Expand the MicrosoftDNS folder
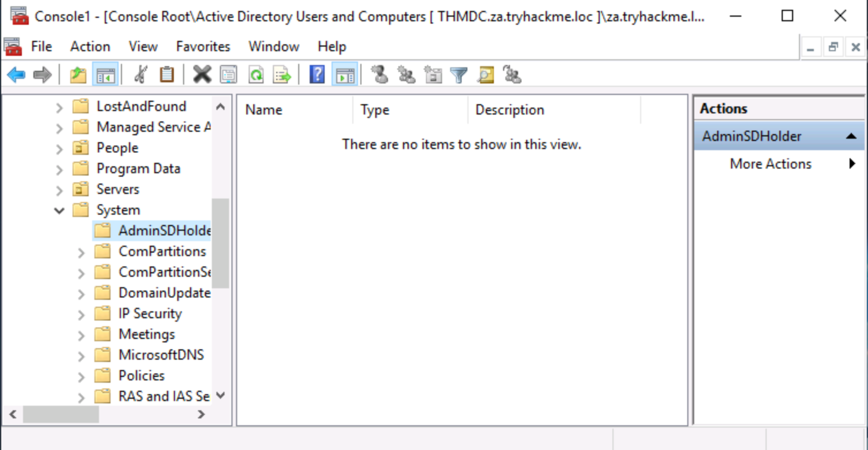 pos(81,356)
